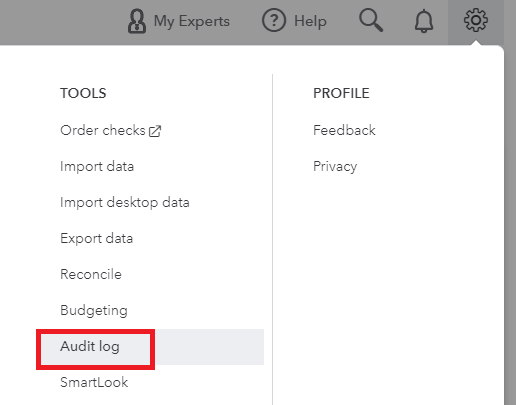Open the Order checks link
516x405 pixels.
(x=103, y=130)
